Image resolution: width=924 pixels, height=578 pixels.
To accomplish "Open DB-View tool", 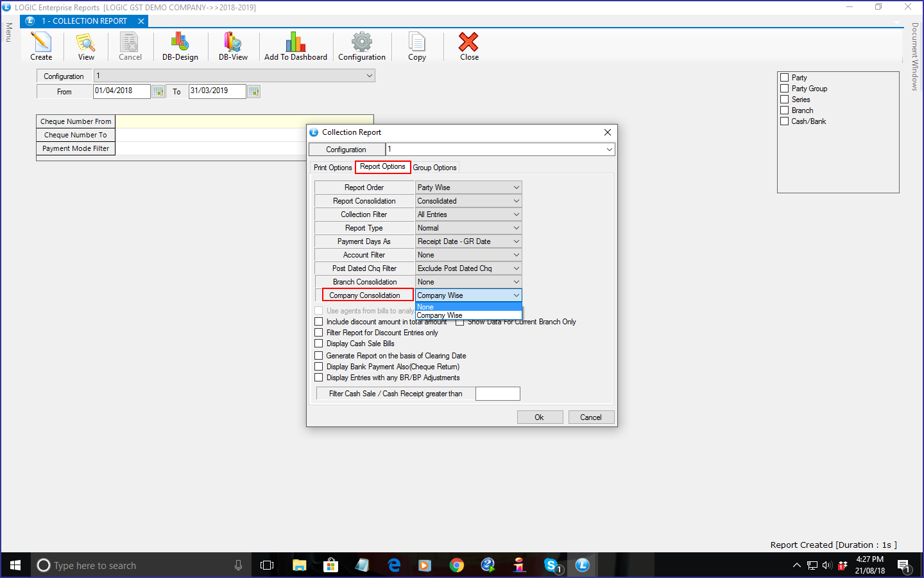I will 233,46.
